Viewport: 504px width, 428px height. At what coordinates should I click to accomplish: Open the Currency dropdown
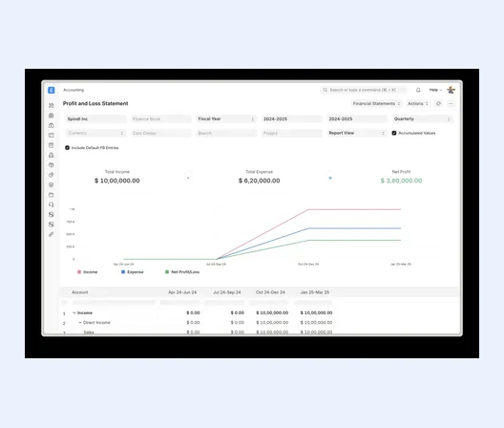click(95, 133)
